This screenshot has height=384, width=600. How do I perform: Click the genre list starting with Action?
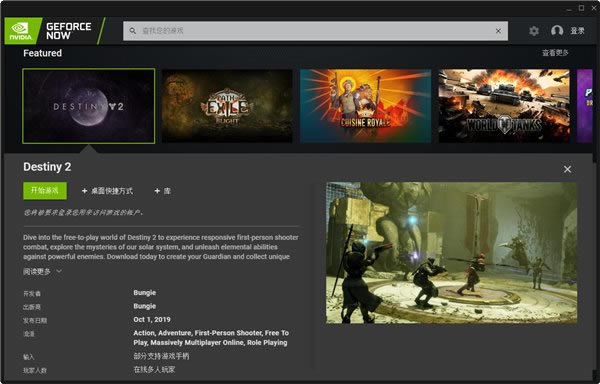click(x=211, y=338)
